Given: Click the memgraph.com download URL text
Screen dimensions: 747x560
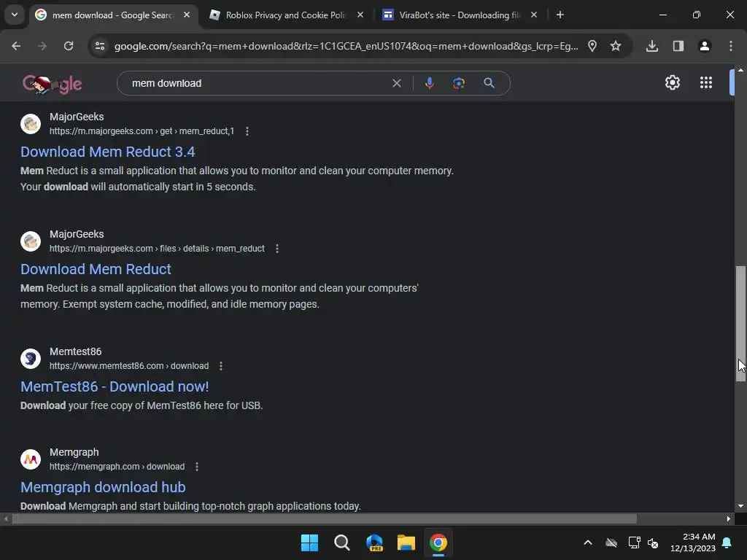Looking at the screenshot, I should (117, 467).
